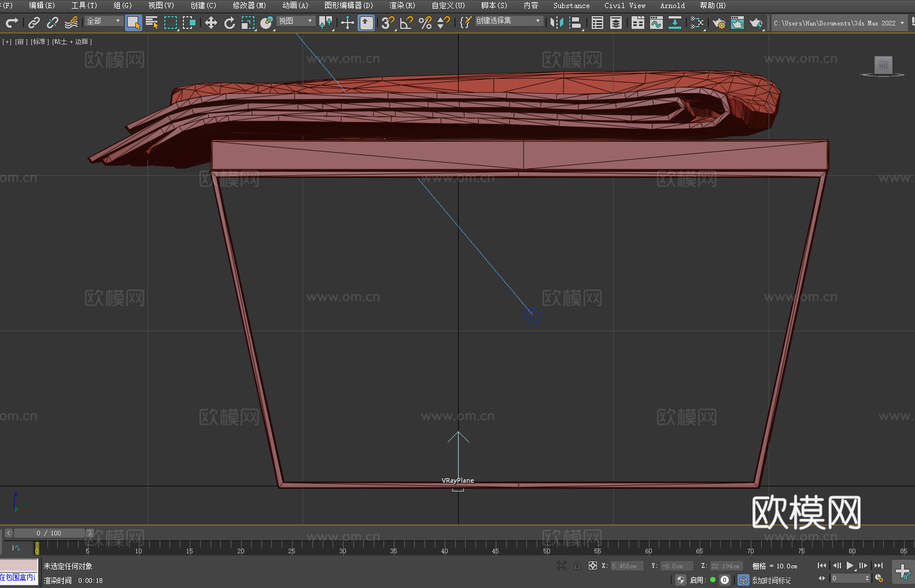Open Render Setup teapot icon

719,23
